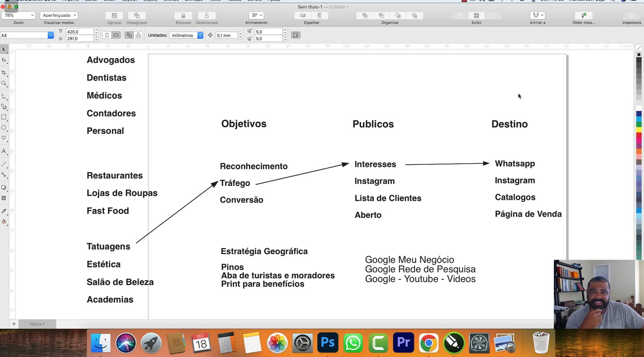
Task: Toggle grid display in Exibir
Action: [477, 15]
